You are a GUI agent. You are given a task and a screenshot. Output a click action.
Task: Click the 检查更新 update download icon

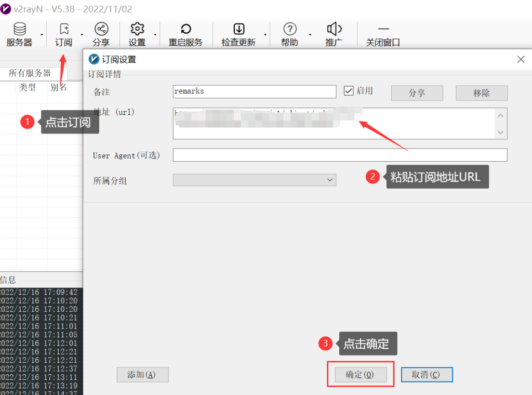(239, 29)
